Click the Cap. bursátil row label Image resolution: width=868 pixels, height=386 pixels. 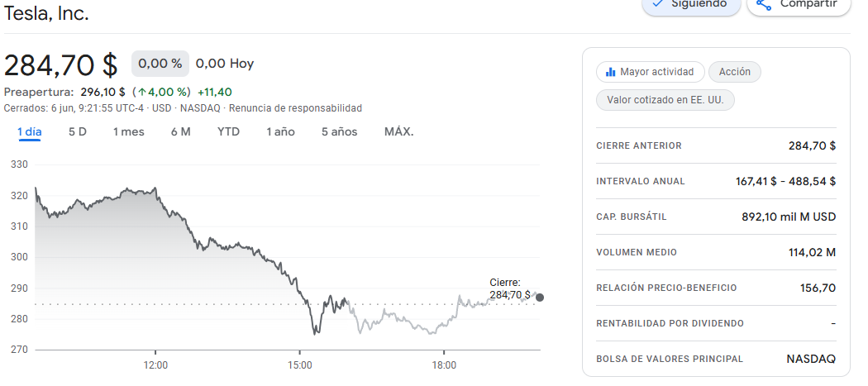point(632,217)
